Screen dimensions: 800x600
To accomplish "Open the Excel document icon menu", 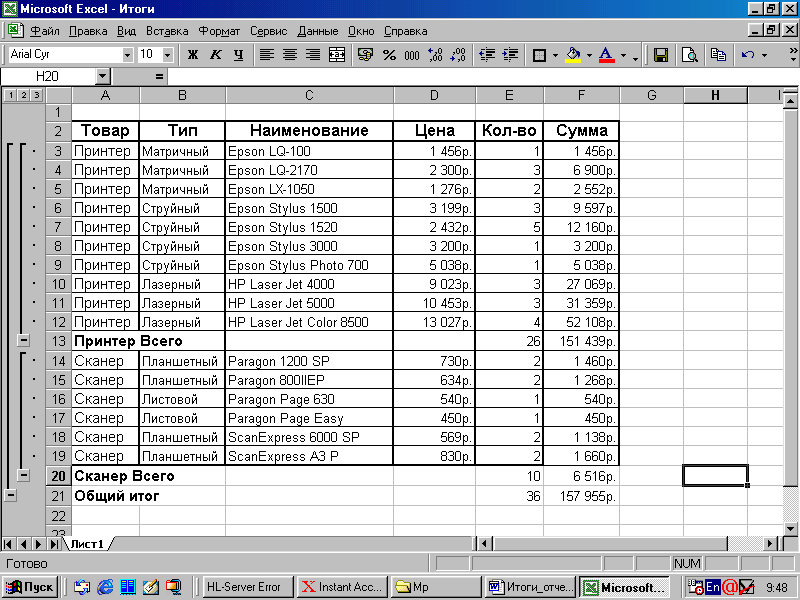I will (x=14, y=31).
